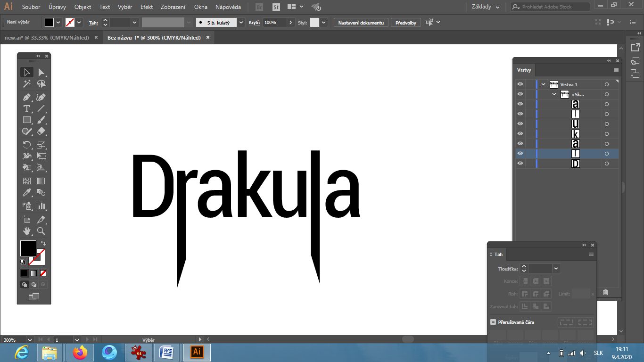
Task: Select the Type tool
Action: (x=27, y=108)
